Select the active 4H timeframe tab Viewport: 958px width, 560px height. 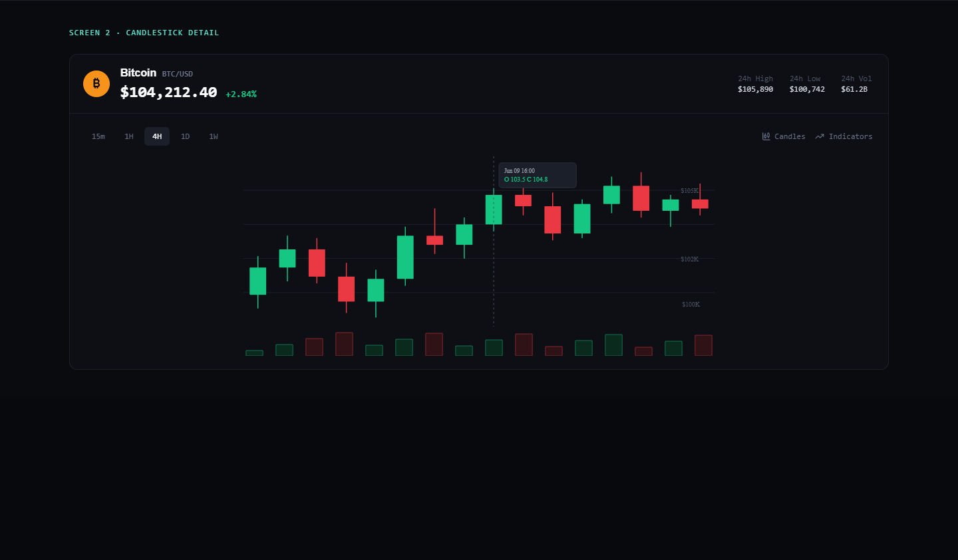pos(157,136)
